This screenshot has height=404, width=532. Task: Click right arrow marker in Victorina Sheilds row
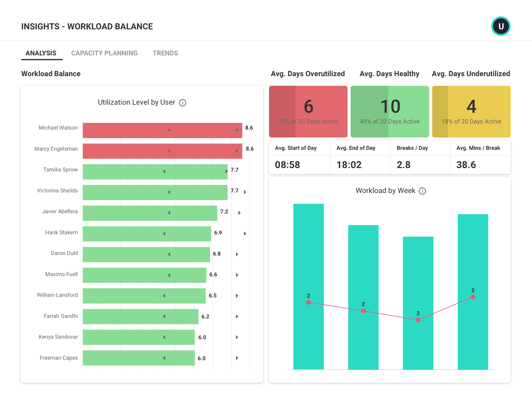tap(245, 192)
